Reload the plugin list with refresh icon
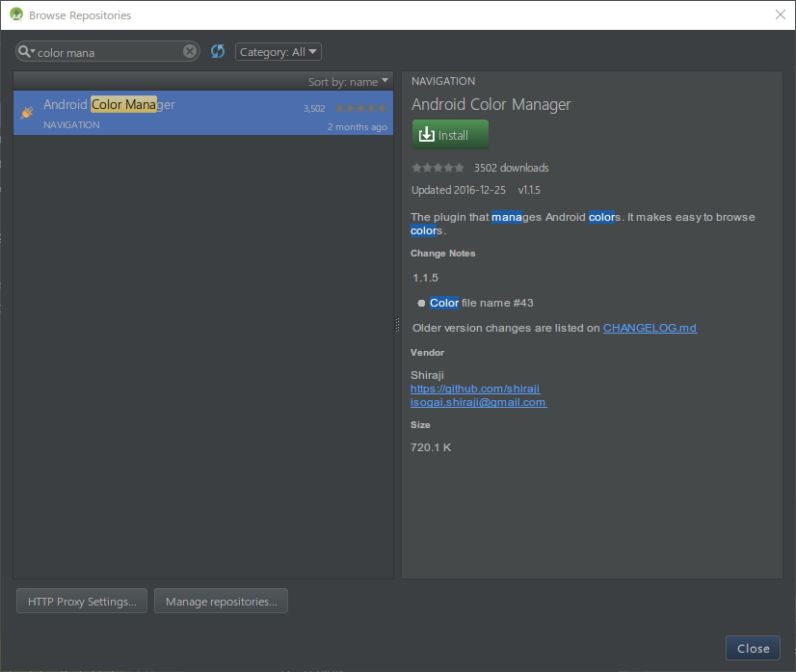The height and width of the screenshot is (672, 796). [218, 51]
